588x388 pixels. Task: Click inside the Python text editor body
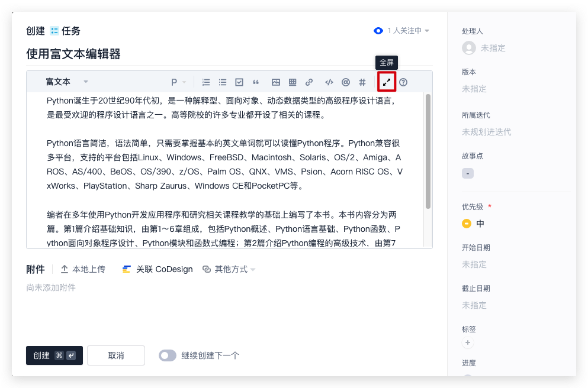pos(224,170)
